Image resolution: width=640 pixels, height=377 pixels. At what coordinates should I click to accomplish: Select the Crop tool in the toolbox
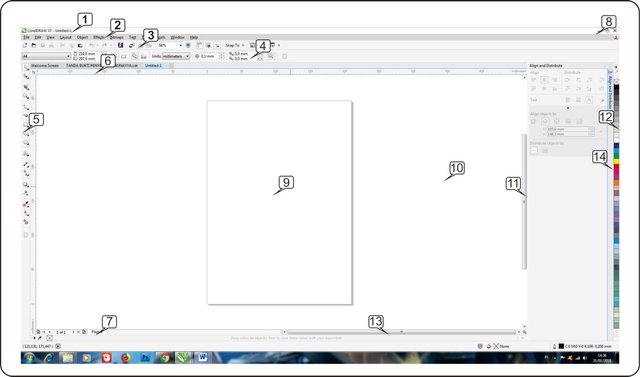click(x=26, y=87)
